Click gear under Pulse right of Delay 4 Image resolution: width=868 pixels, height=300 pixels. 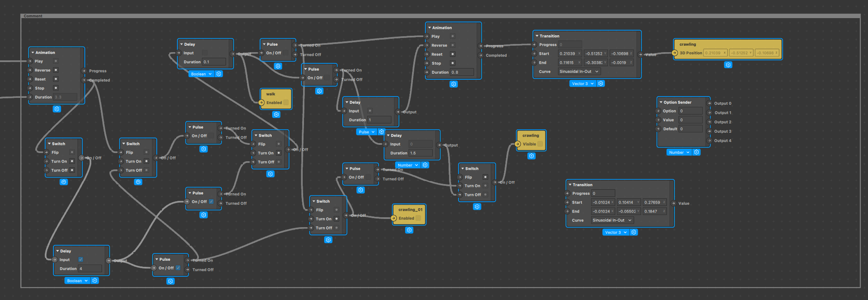[x=170, y=281]
